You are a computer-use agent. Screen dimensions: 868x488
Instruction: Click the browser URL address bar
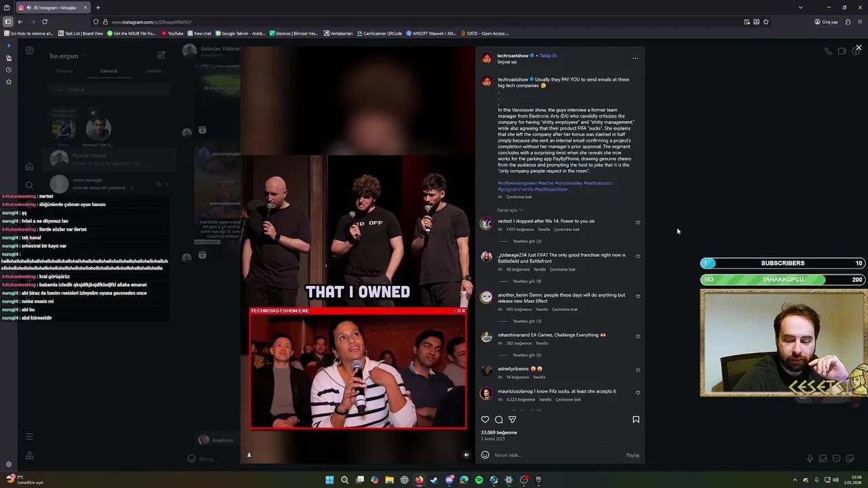[x=420, y=22]
